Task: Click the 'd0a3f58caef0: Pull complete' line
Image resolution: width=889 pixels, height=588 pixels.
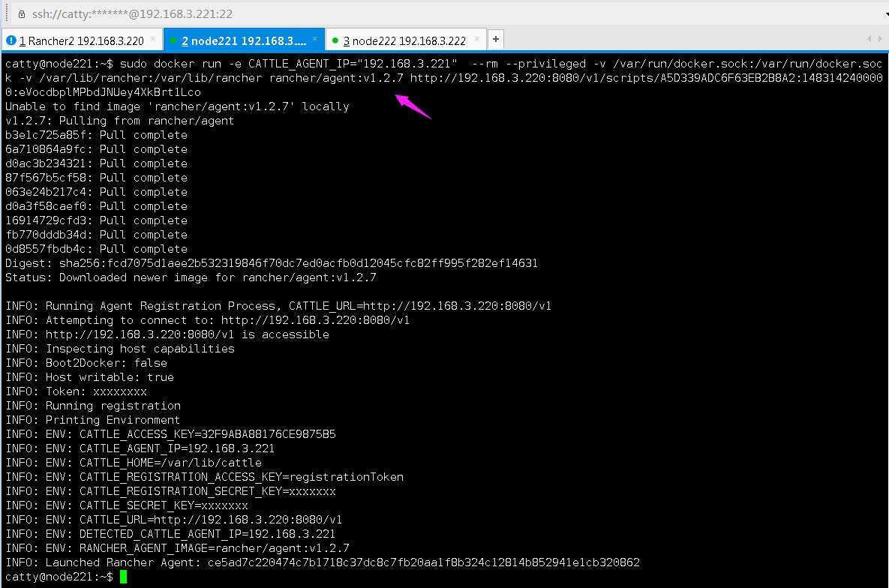Action: pyautogui.click(x=96, y=205)
